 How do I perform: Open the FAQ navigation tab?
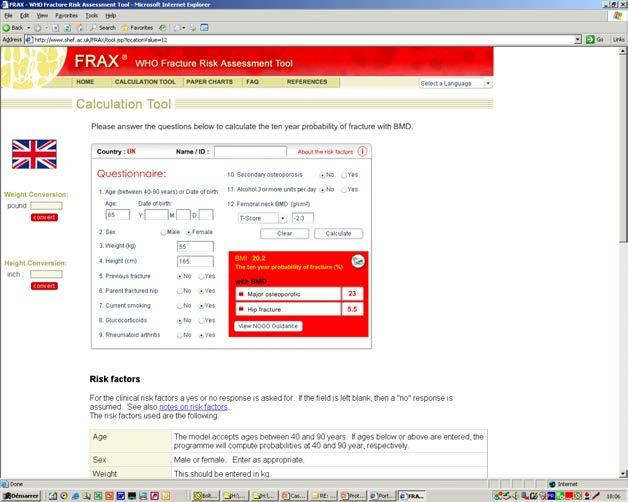pos(252,82)
